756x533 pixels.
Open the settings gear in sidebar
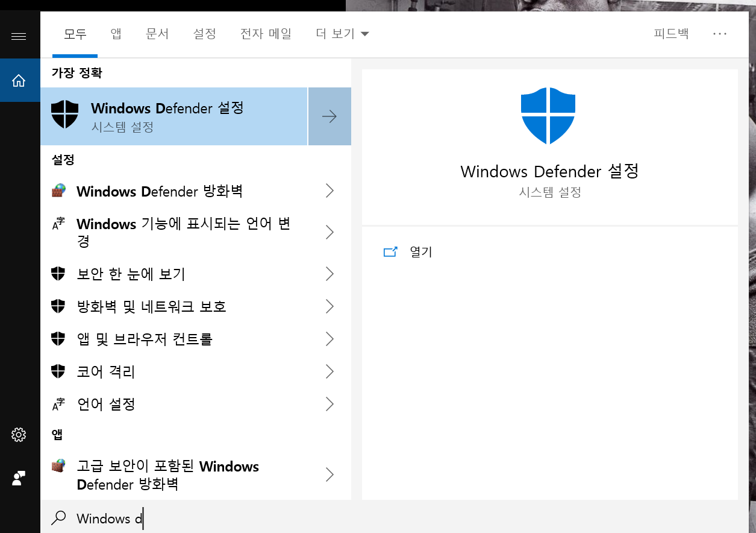[x=19, y=435]
